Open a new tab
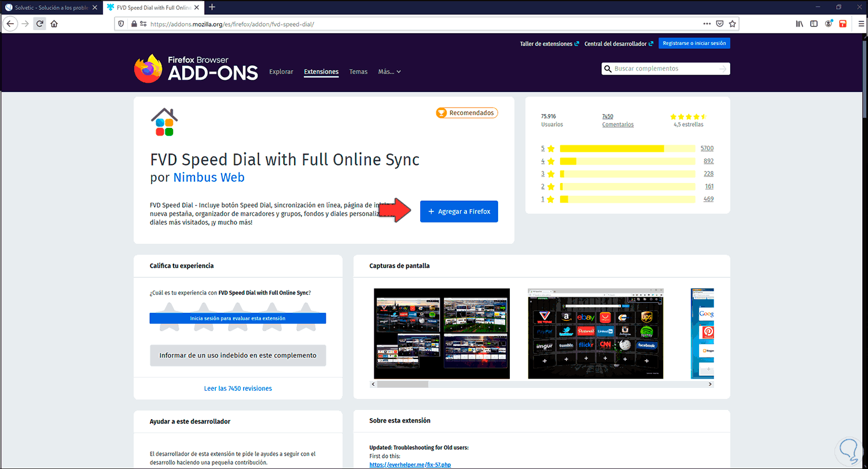The image size is (868, 469). coord(212,7)
